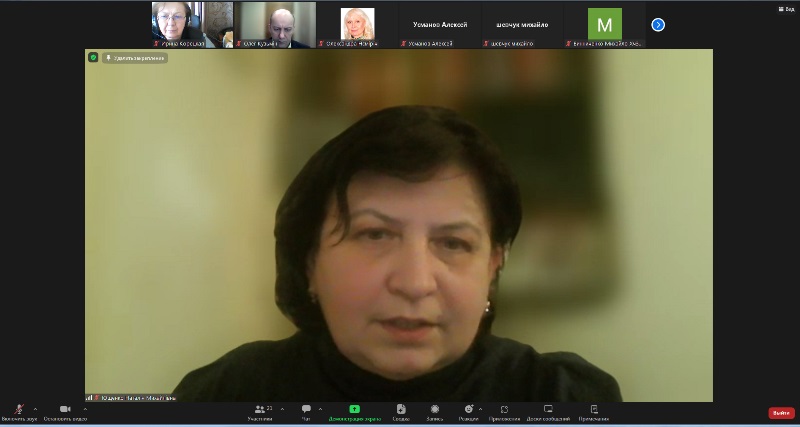Select Усманов Алексей participant tile
The height and width of the screenshot is (427, 800).
440,25
